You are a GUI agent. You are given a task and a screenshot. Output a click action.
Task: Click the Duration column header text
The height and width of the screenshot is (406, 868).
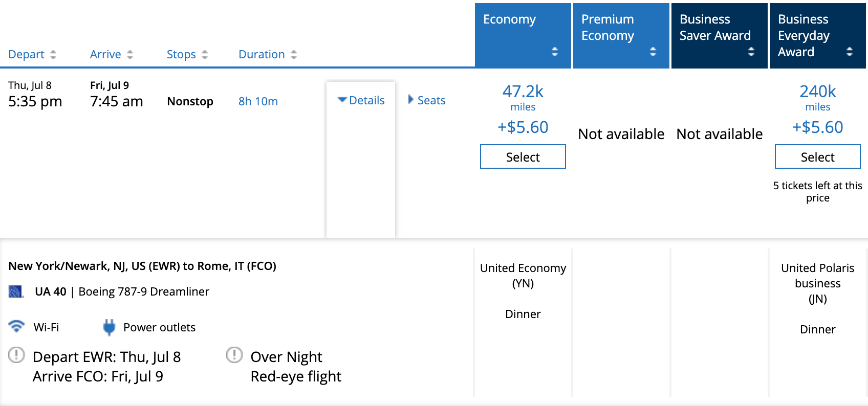(262, 54)
